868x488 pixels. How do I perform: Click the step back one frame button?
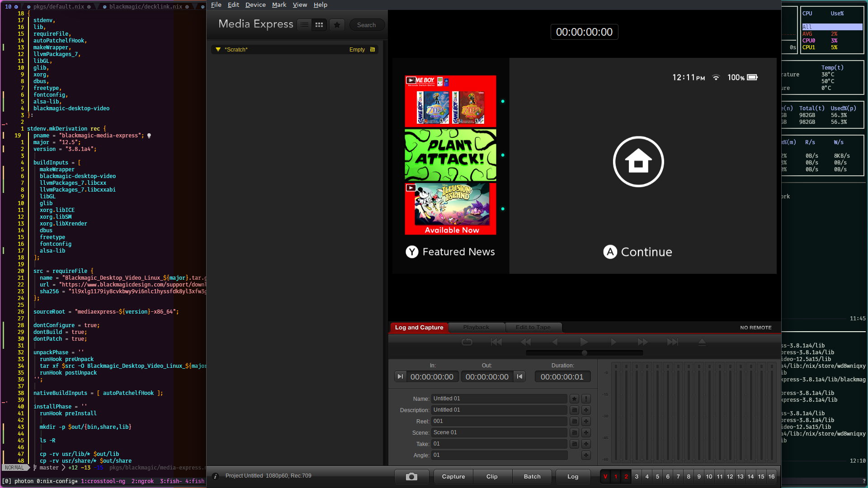[x=555, y=342]
